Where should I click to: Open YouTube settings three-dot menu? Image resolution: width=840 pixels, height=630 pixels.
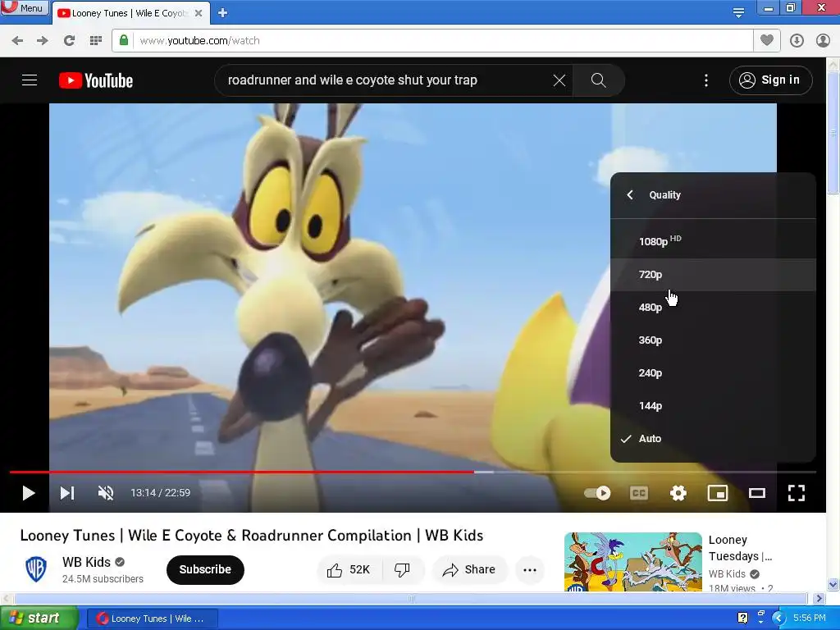(706, 80)
